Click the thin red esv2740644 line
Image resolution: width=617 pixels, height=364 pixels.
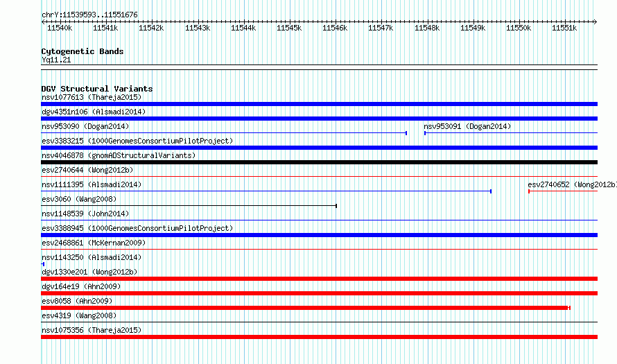coord(319,177)
